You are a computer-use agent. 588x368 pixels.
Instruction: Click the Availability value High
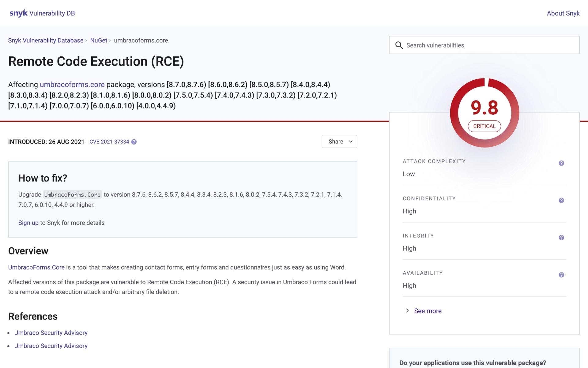409,286
